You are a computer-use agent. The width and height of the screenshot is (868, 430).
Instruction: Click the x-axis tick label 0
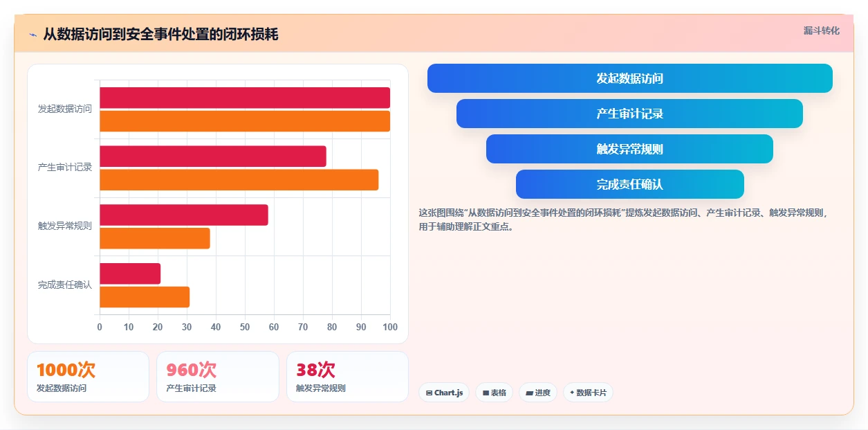(100, 327)
